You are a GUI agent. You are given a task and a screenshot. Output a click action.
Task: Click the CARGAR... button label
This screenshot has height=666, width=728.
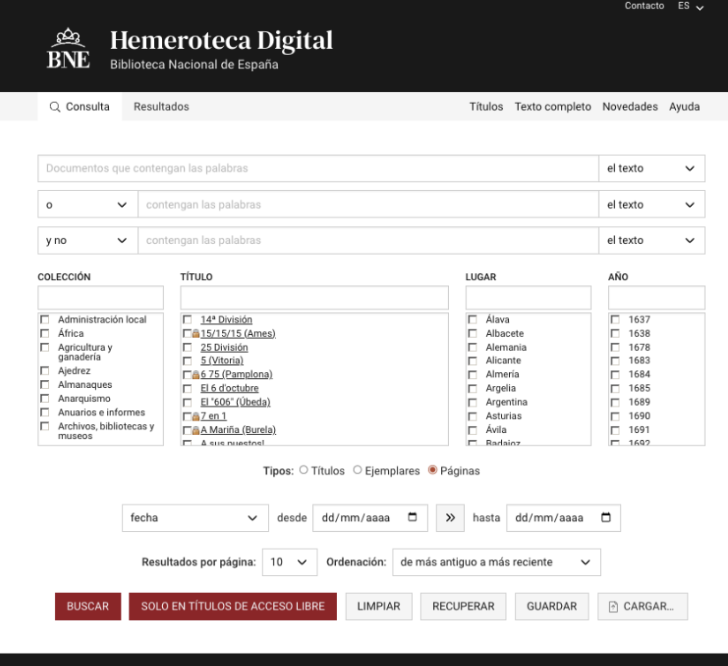coord(648,606)
